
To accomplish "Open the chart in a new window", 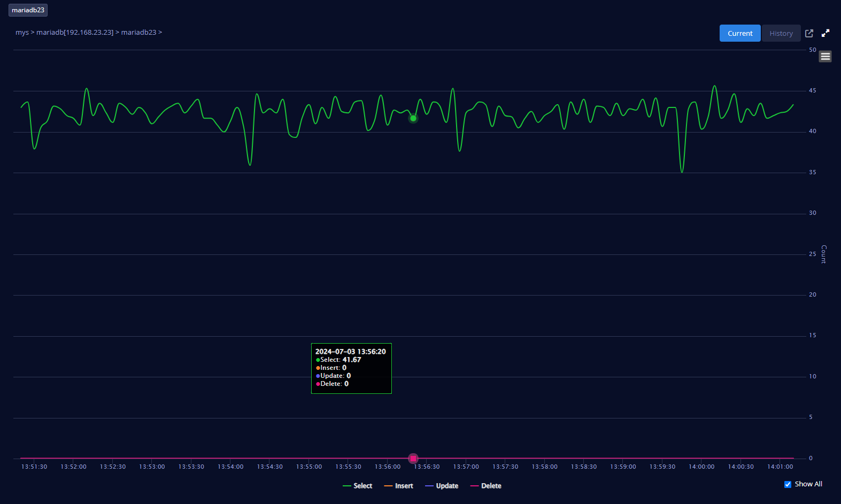I will pyautogui.click(x=809, y=33).
